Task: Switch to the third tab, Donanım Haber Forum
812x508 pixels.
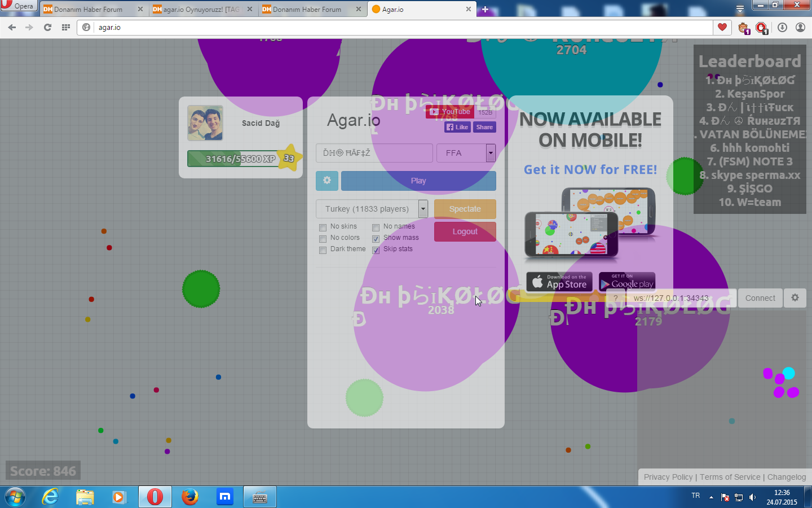Action: (x=312, y=9)
